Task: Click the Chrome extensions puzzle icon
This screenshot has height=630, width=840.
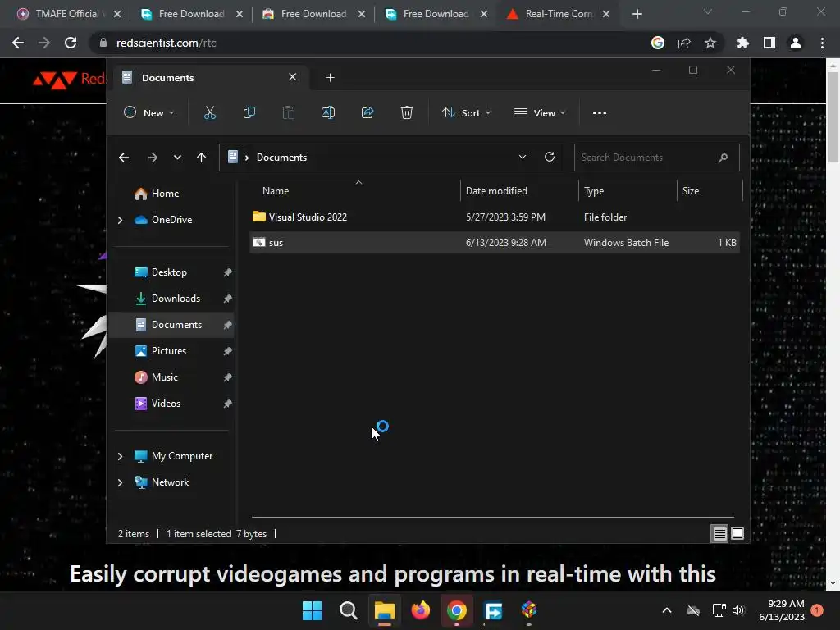Action: pyautogui.click(x=742, y=43)
